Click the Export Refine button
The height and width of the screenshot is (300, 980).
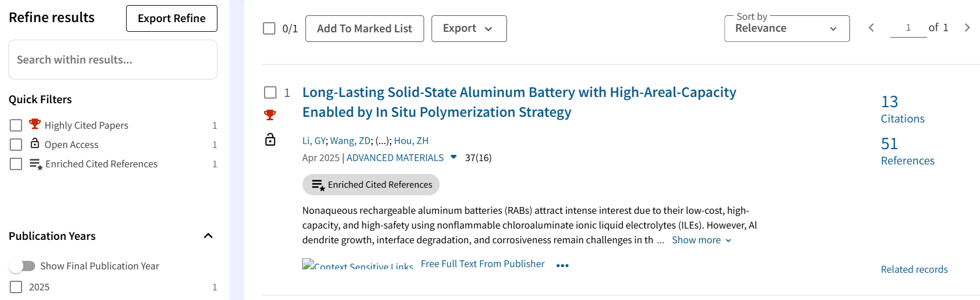coord(171,18)
